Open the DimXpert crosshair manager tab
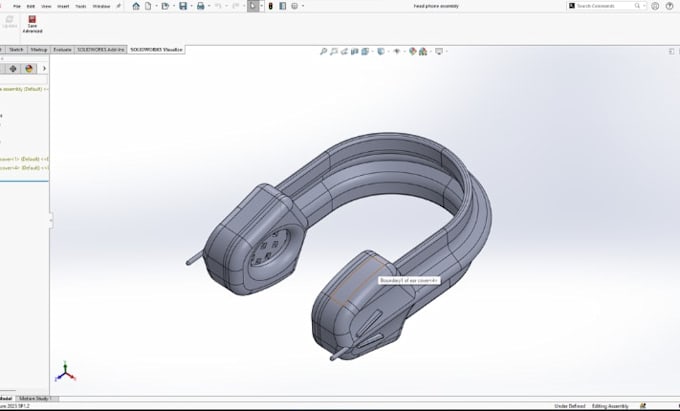 pyautogui.click(x=13, y=68)
